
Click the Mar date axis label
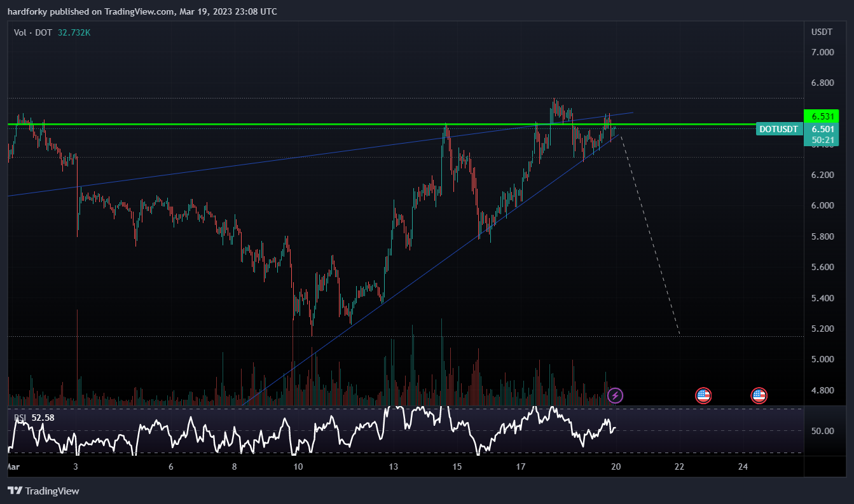coord(13,467)
